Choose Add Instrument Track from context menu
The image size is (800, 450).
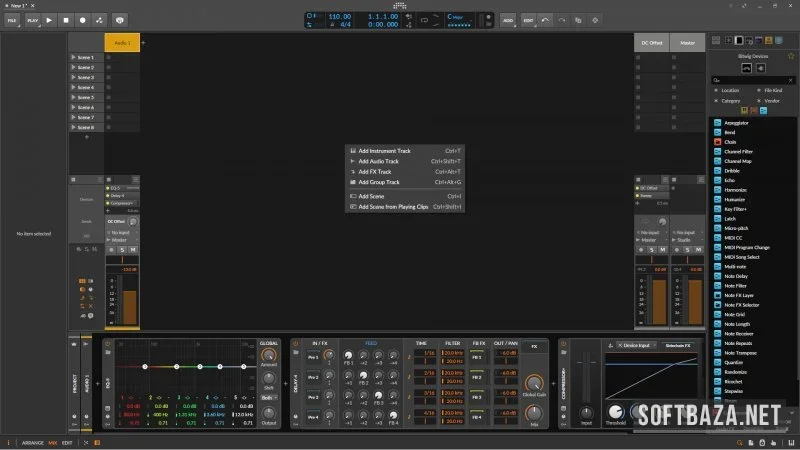tap(384, 151)
